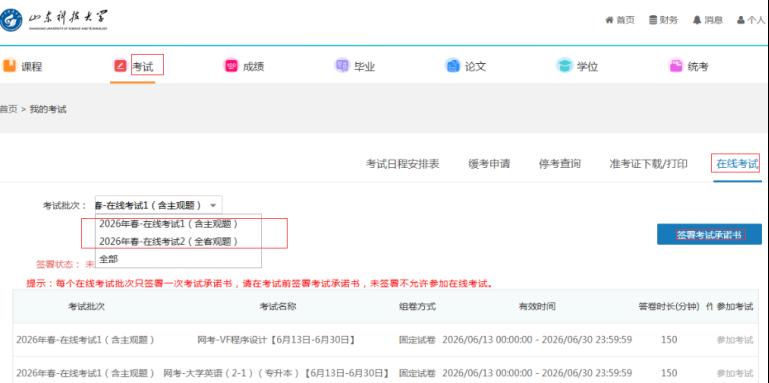The width and height of the screenshot is (769, 383).
Task: Go to 首页 in top right
Action: click(x=625, y=20)
